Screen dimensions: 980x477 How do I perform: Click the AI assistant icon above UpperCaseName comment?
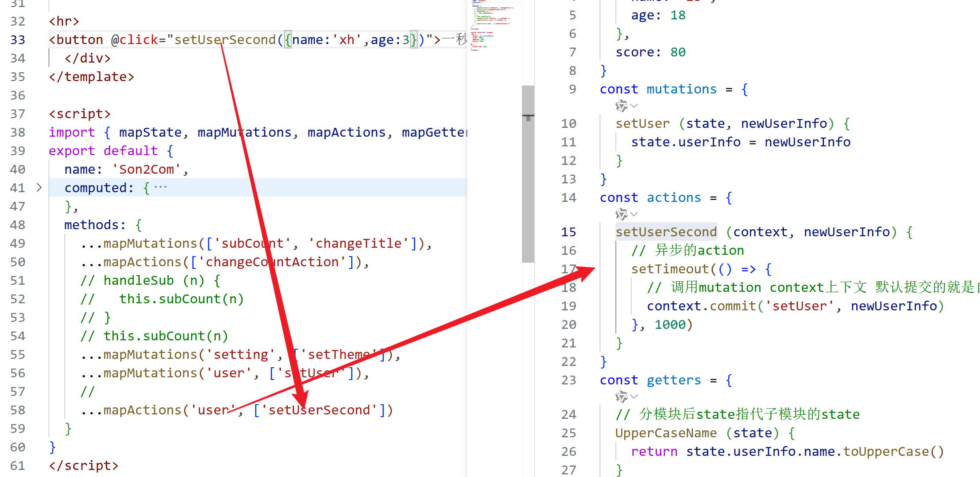coord(621,397)
